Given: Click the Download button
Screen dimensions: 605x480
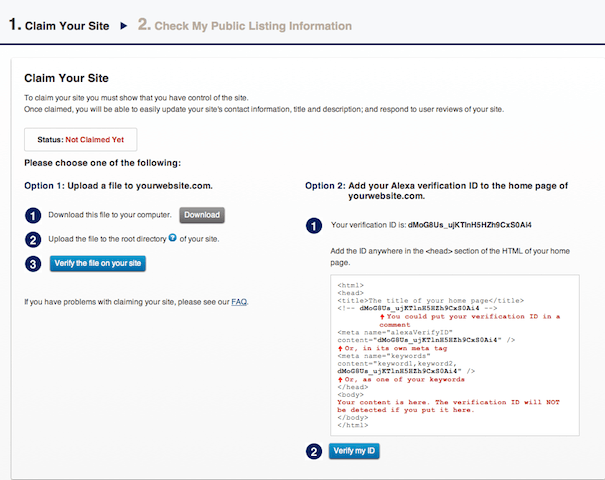Looking at the screenshot, I should click(x=202, y=215).
